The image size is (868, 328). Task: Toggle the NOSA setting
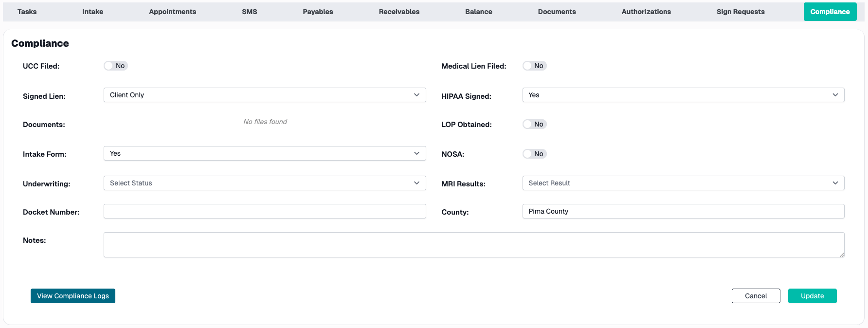pyautogui.click(x=534, y=154)
